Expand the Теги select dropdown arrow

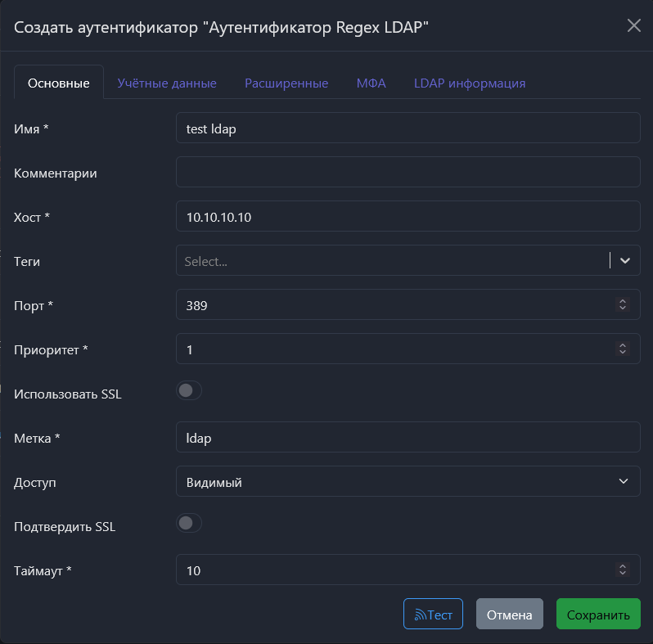(625, 260)
